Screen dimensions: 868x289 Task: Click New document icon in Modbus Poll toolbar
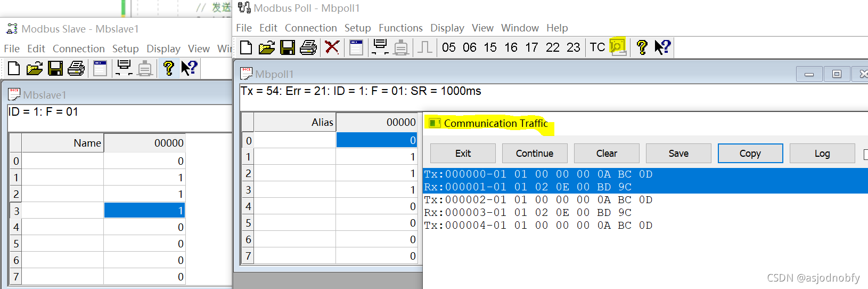[x=246, y=47]
